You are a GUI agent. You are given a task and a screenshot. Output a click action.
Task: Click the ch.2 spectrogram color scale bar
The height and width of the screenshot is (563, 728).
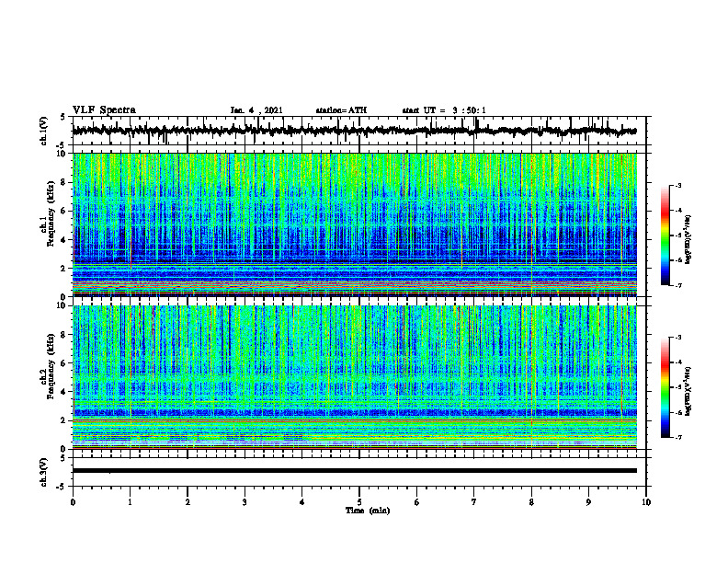665,387
